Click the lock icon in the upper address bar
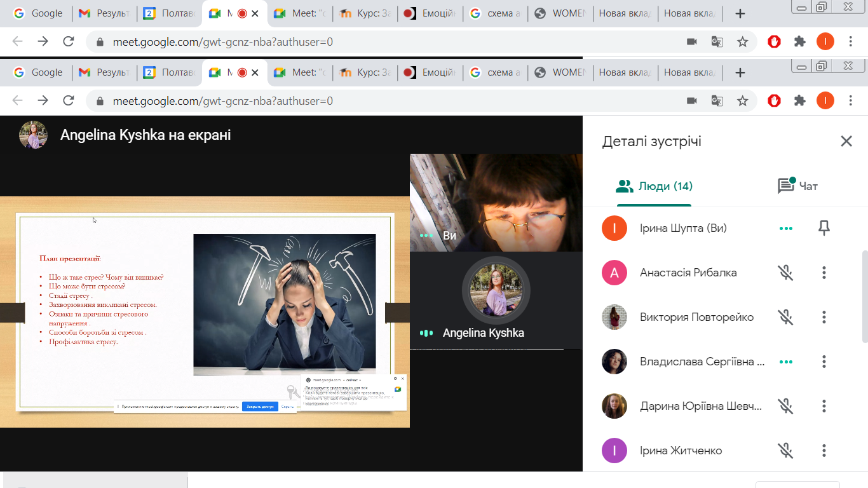The width and height of the screenshot is (868, 488). coord(100,43)
